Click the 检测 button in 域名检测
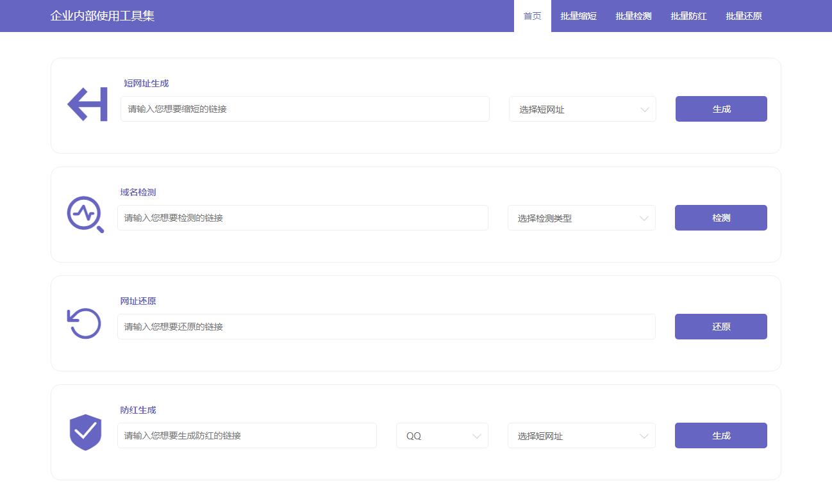832x504 pixels. coord(720,218)
